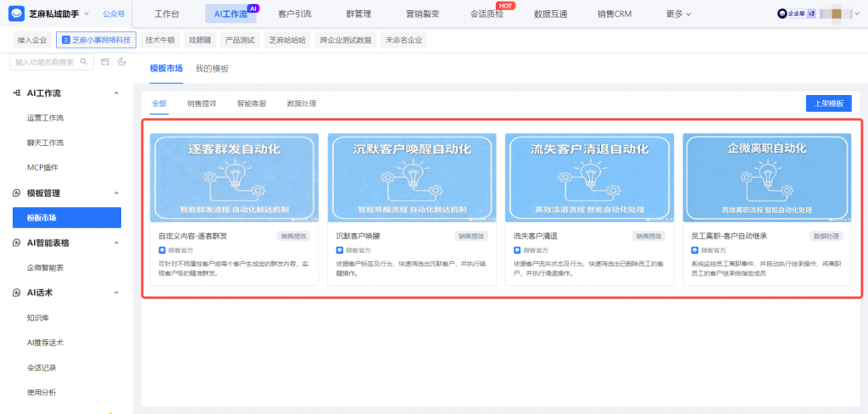The width and height of the screenshot is (868, 414).
Task: Click the 上架模板 button
Action: pyautogui.click(x=829, y=103)
